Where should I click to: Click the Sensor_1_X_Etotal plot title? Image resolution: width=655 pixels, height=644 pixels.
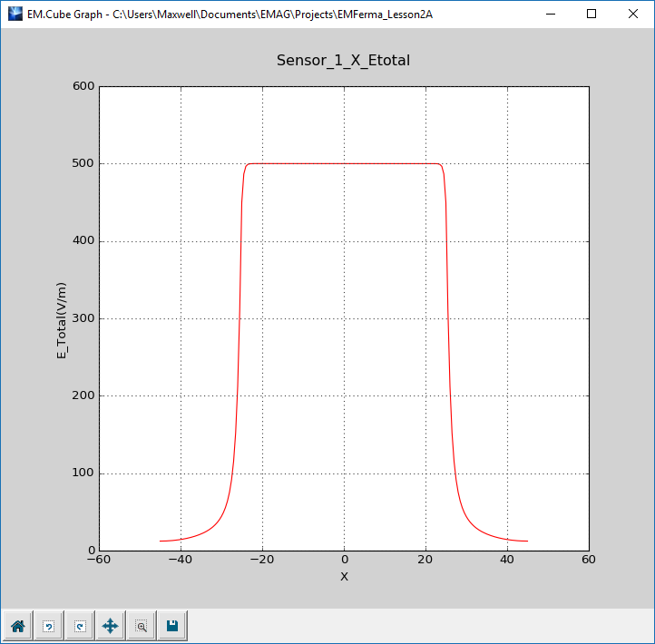344,60
